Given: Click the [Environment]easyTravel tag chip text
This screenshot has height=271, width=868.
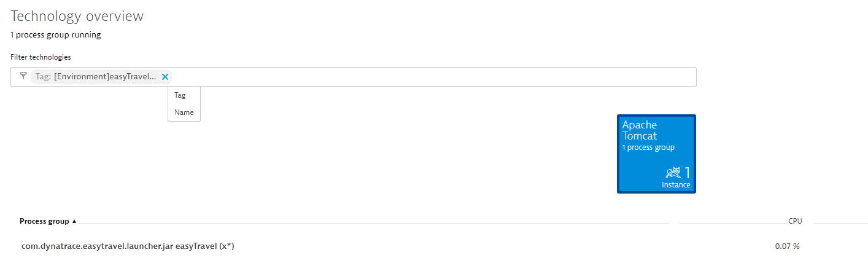Looking at the screenshot, I should 105,77.
